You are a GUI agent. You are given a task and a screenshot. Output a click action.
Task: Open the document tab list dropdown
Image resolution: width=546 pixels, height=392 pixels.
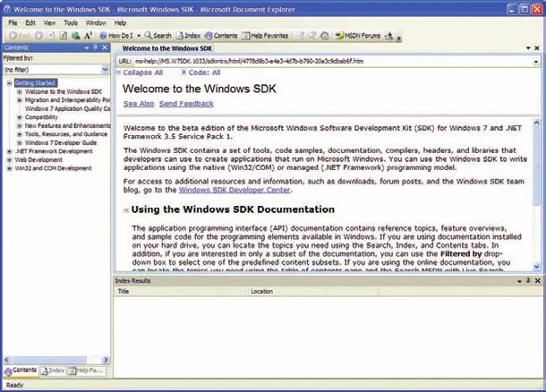(x=528, y=48)
